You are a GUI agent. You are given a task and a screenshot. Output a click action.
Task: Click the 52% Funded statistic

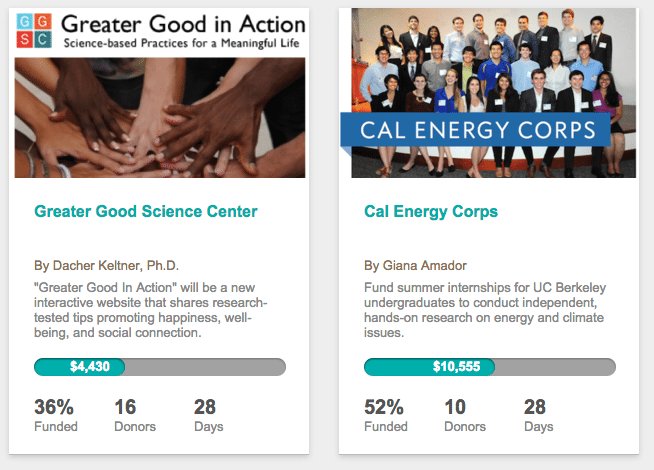(385, 415)
